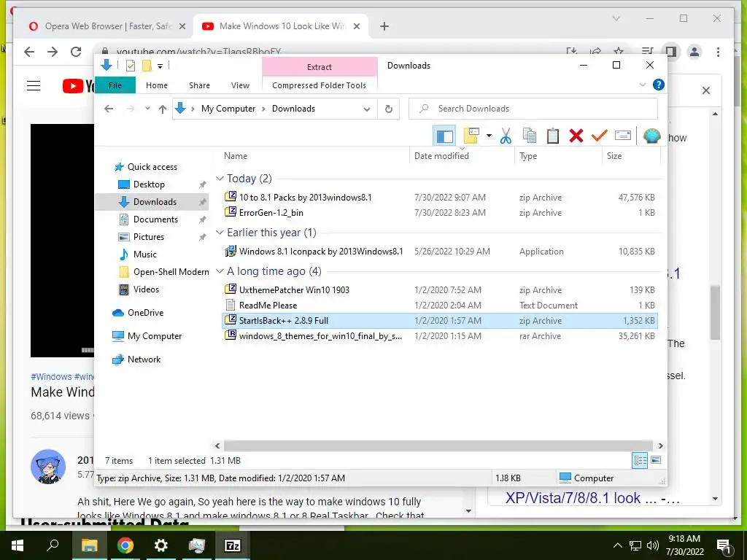Open Videos in navigation pane
The width and height of the screenshot is (747, 560).
pyautogui.click(x=146, y=289)
